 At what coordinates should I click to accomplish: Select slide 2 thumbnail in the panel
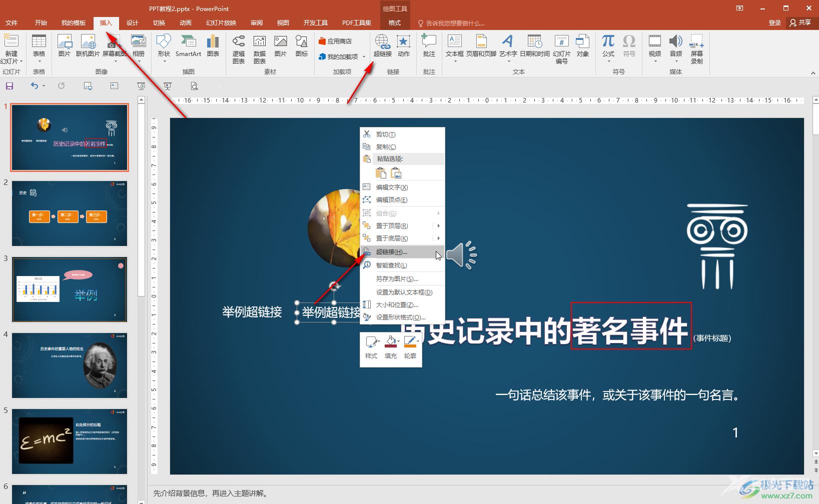click(x=70, y=213)
